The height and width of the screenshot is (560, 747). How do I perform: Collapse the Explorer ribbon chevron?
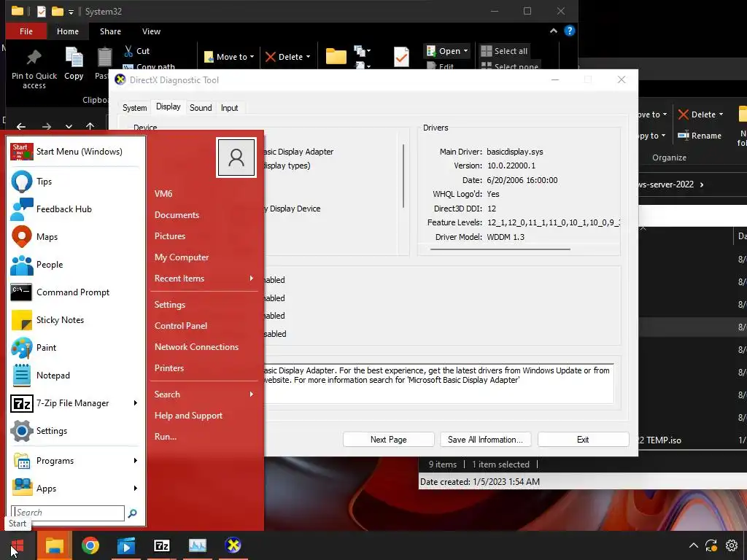tap(554, 31)
